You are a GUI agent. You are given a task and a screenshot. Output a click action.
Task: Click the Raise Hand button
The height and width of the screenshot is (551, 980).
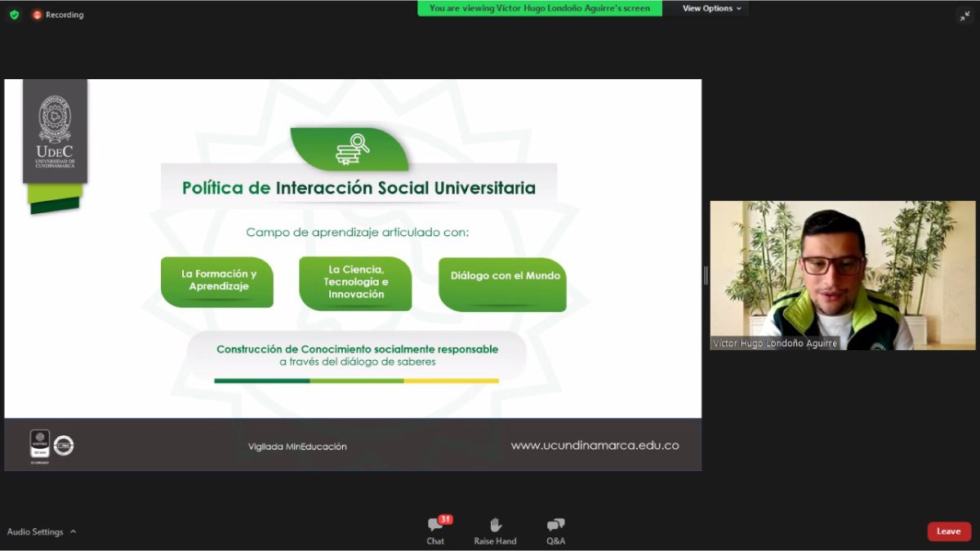point(495,531)
